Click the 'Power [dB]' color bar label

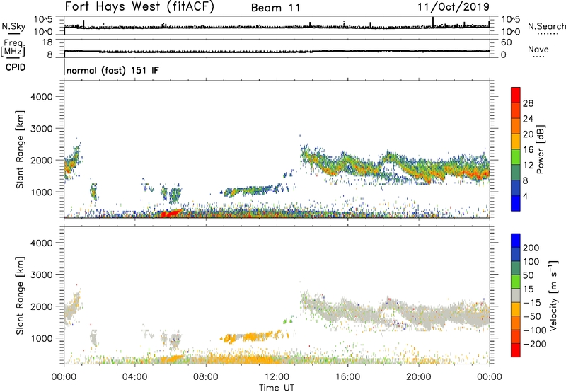(x=541, y=149)
